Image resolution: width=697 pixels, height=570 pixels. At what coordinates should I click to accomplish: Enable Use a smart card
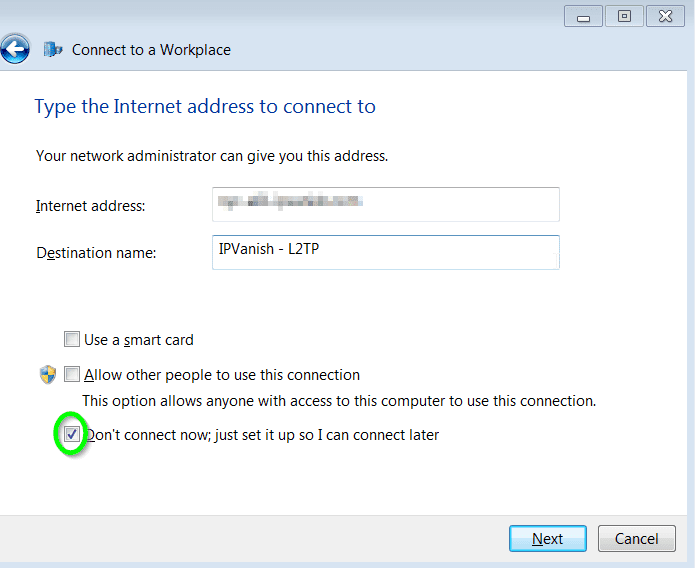pyautogui.click(x=72, y=340)
